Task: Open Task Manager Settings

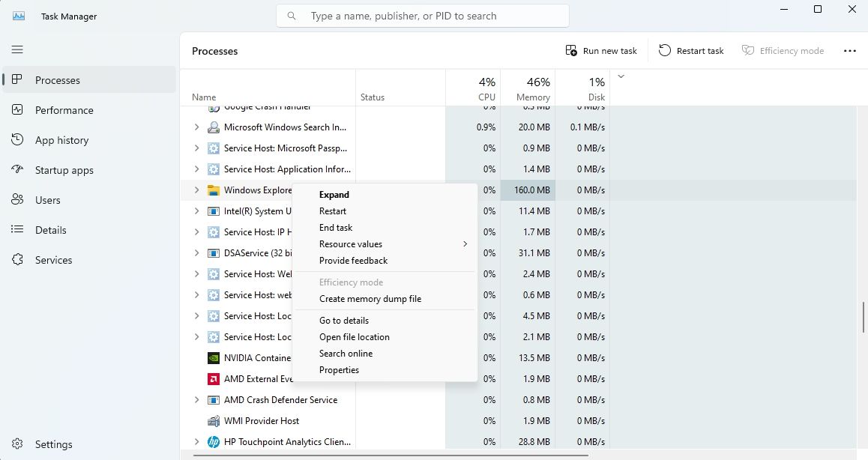Action: click(52, 444)
